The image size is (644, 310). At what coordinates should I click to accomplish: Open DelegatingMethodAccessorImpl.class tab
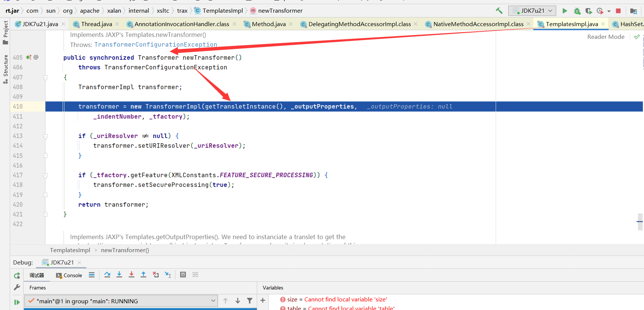pos(360,24)
